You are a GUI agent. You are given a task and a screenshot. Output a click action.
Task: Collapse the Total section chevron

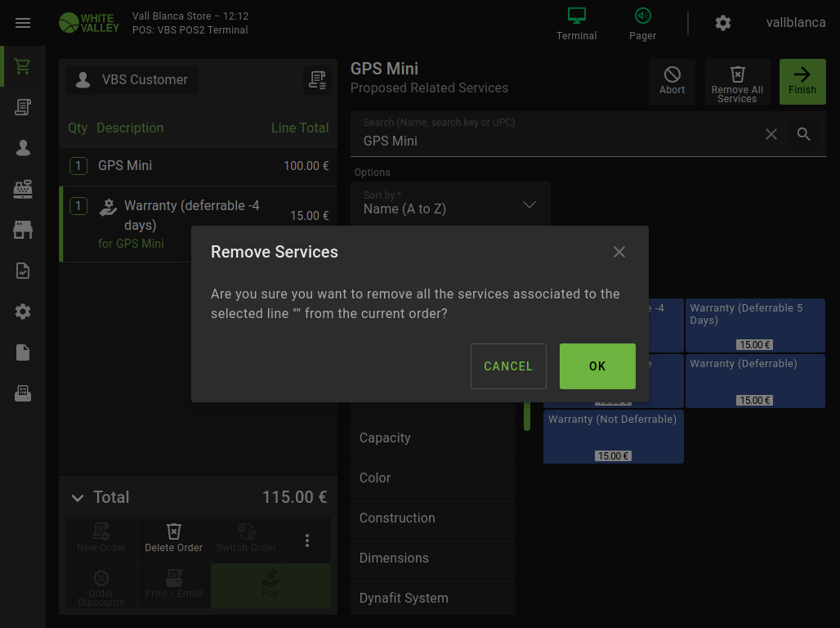pos(78,498)
